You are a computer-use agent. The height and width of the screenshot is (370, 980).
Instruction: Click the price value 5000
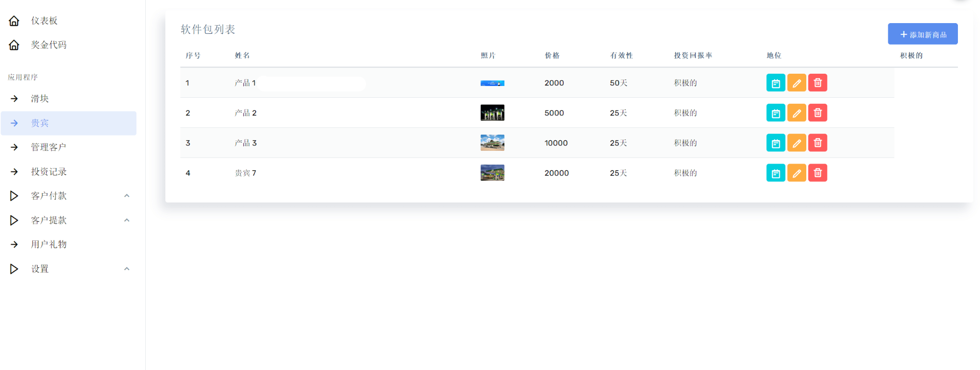[554, 113]
